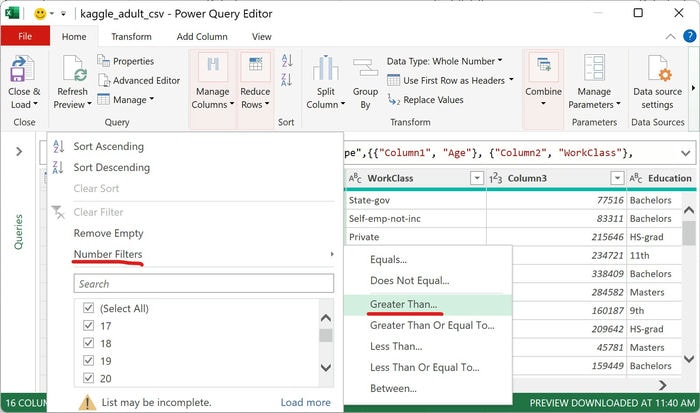Screen dimensions: 700x413
Task: Open the Advanced Editor
Action: point(139,80)
